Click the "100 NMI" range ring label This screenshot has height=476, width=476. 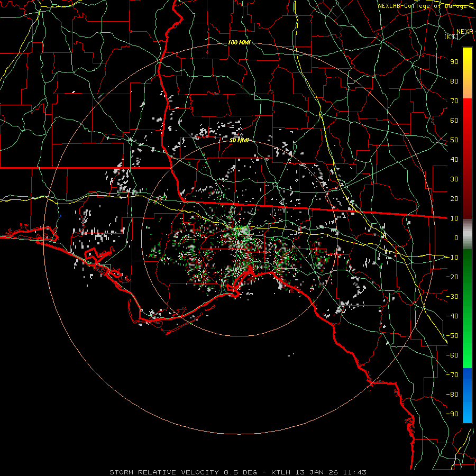(x=239, y=42)
